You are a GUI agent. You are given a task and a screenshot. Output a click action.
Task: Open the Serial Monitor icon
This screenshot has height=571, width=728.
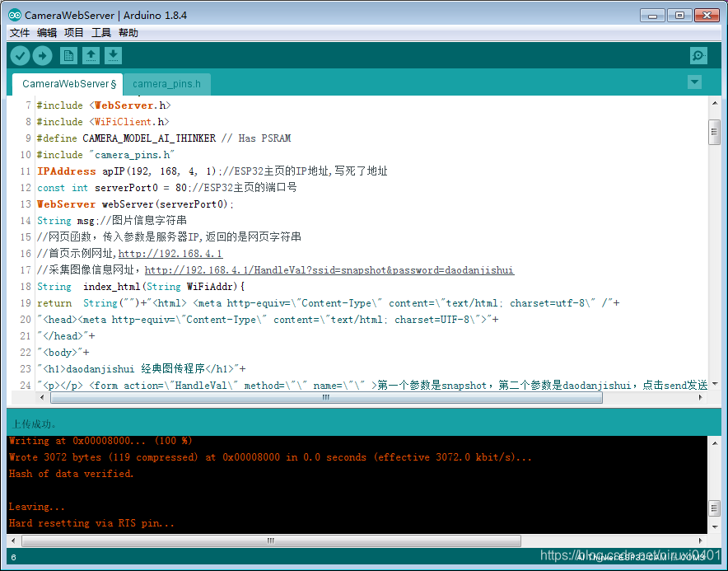point(698,56)
